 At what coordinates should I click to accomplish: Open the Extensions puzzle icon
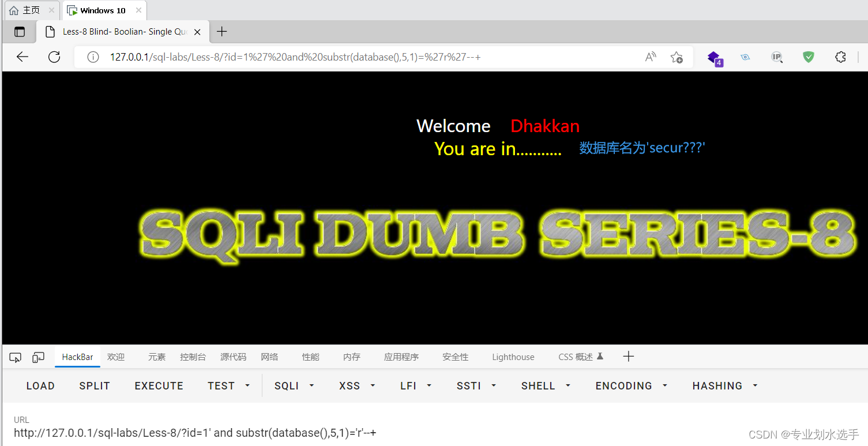tap(840, 57)
